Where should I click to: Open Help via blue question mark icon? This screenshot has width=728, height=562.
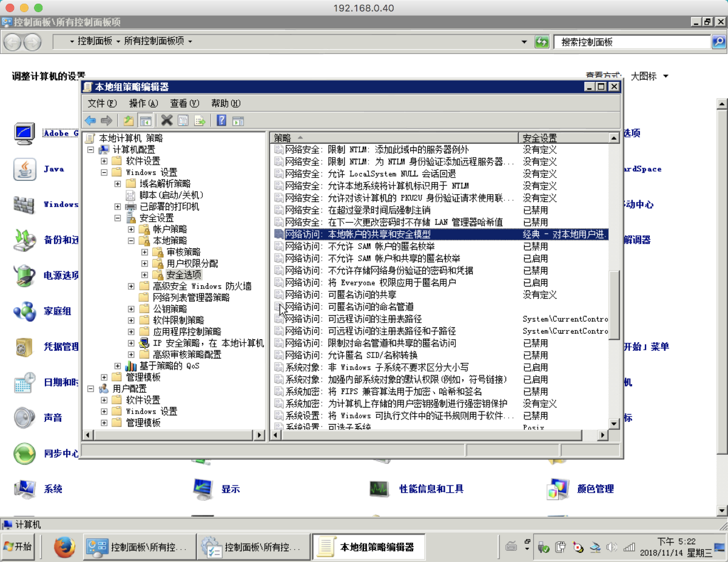[x=221, y=121]
